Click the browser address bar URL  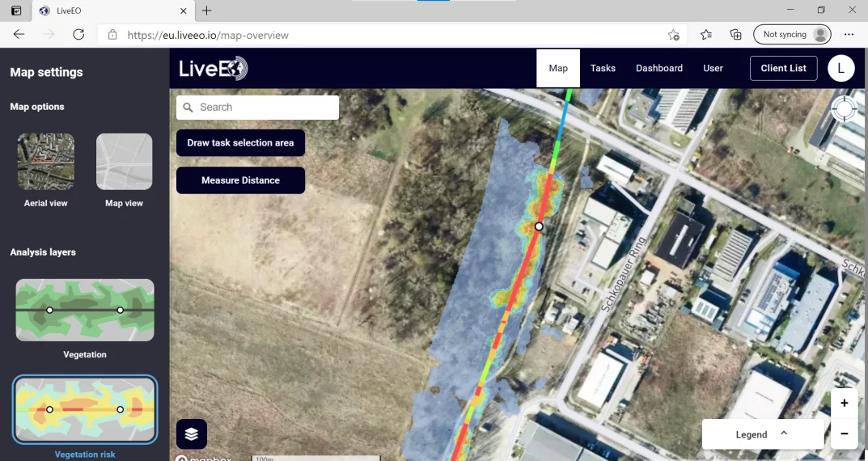click(x=208, y=35)
